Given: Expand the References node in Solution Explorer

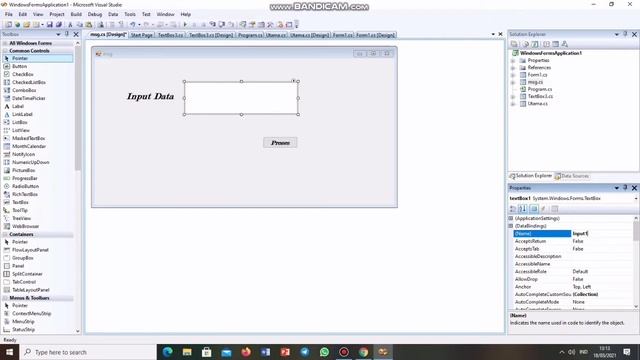Looking at the screenshot, I should point(513,68).
